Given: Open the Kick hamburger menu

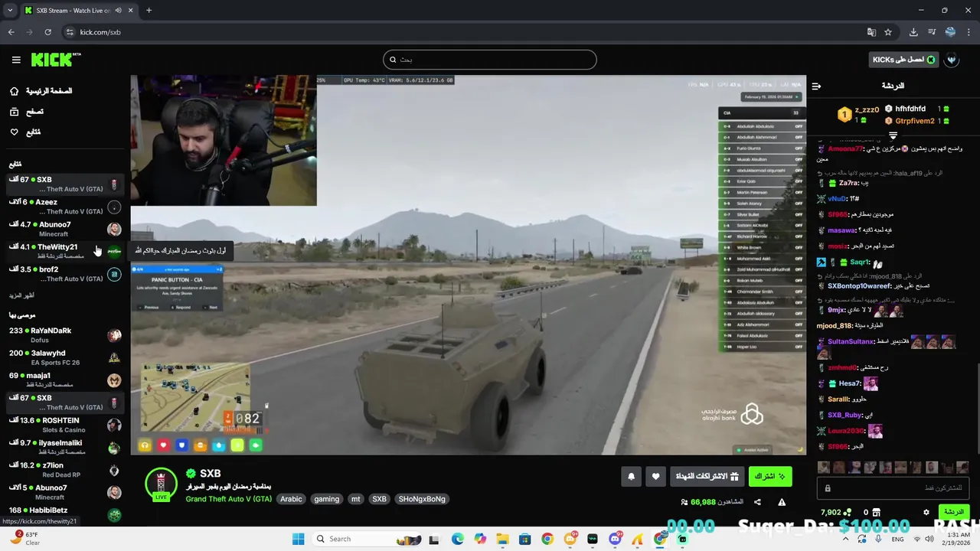Looking at the screenshot, I should coord(16,60).
